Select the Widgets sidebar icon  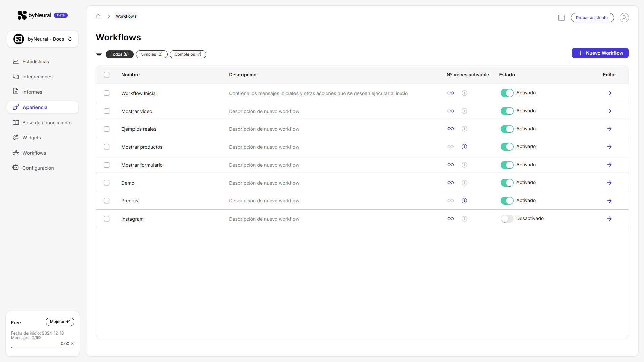coord(16,137)
